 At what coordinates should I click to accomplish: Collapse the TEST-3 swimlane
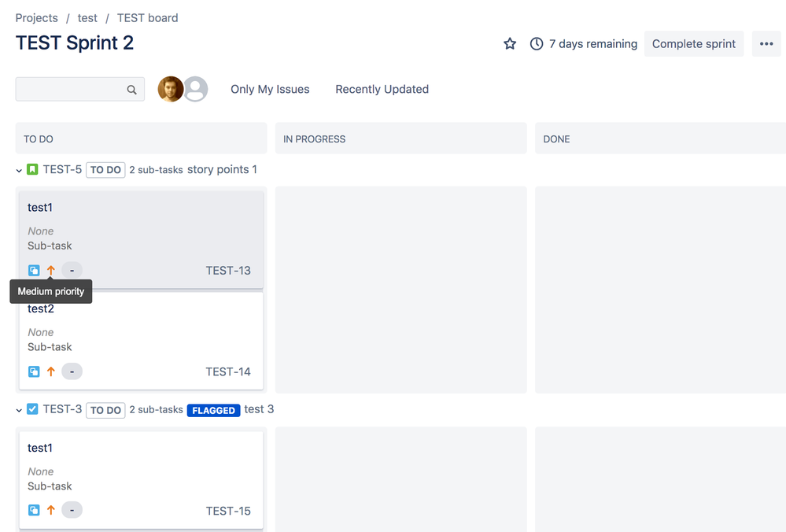(x=17, y=409)
